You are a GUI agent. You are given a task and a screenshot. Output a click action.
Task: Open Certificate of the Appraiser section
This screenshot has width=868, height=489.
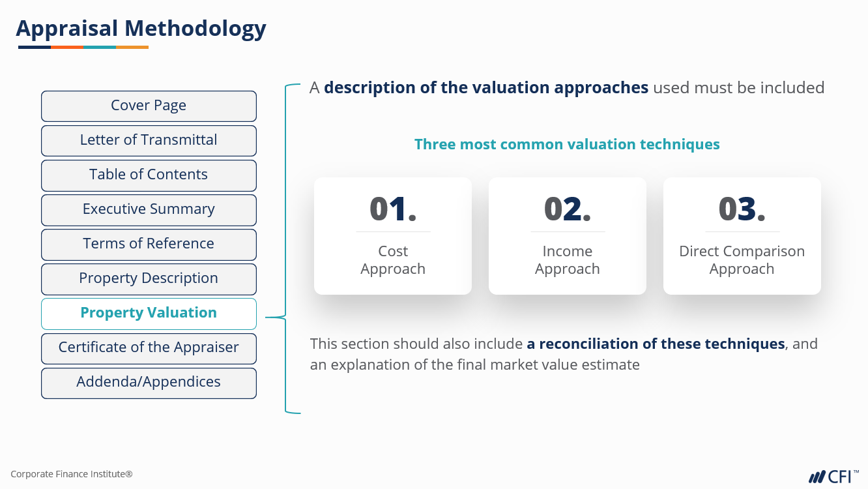[149, 348]
